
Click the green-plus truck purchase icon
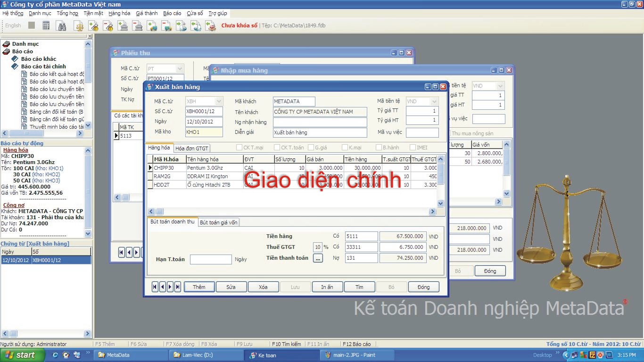[152, 26]
